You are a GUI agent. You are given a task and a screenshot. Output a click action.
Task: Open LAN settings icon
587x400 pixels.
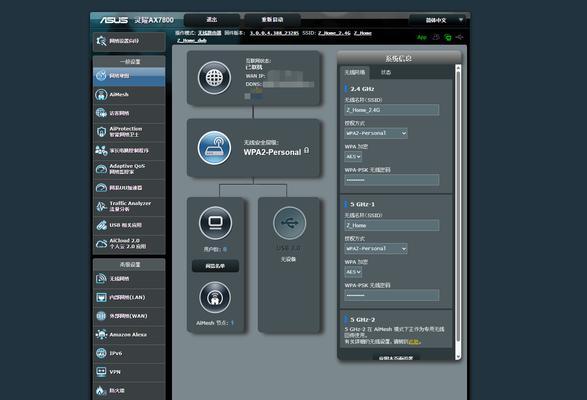click(101, 297)
